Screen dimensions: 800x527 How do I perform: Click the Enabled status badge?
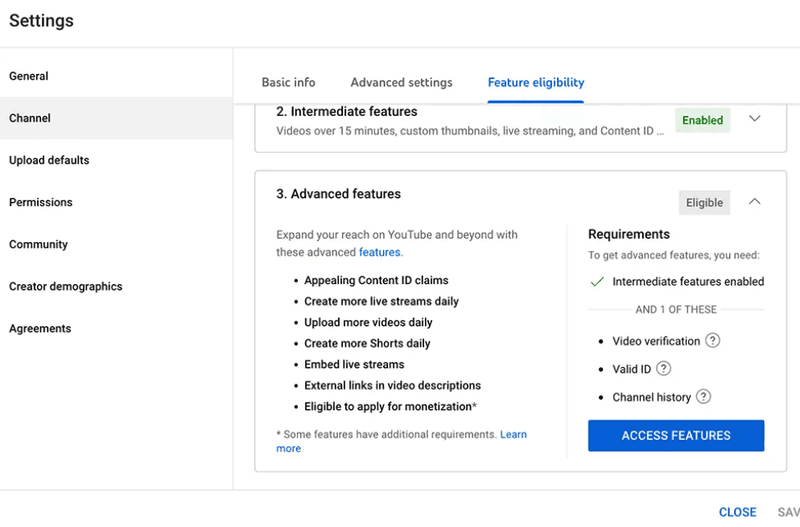click(703, 120)
